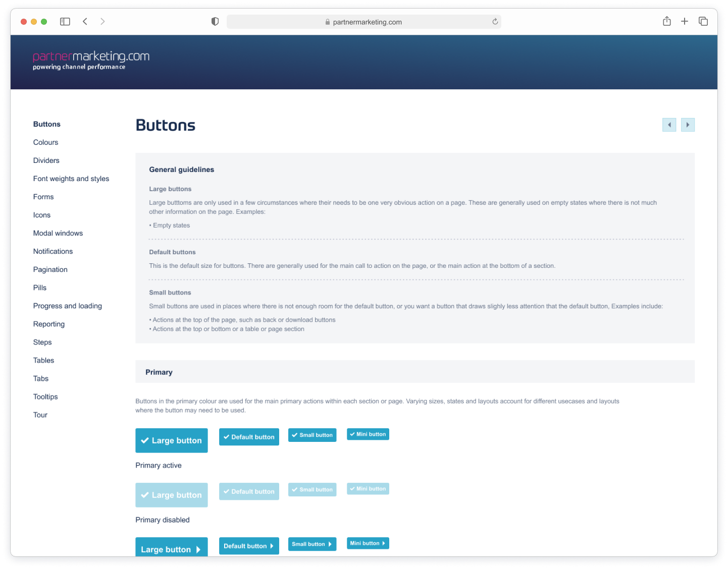Click the partnermarketing.com logo

91,60
